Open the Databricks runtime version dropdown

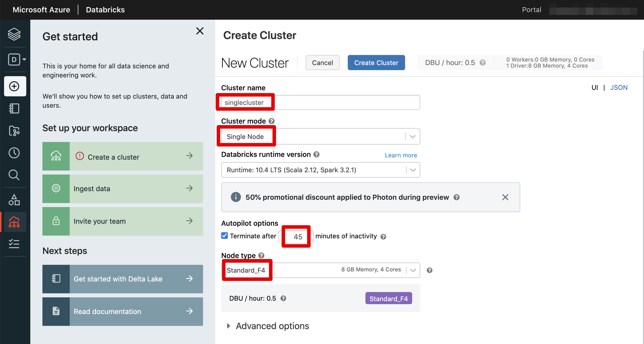pos(320,170)
